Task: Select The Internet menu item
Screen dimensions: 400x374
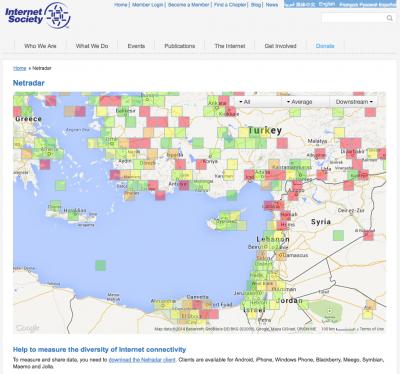Action: point(230,46)
